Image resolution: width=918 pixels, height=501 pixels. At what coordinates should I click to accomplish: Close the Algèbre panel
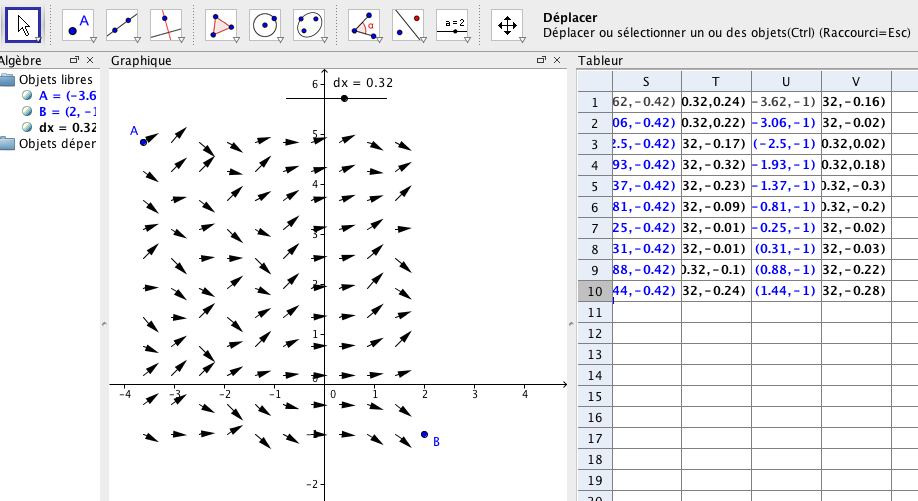[91, 61]
